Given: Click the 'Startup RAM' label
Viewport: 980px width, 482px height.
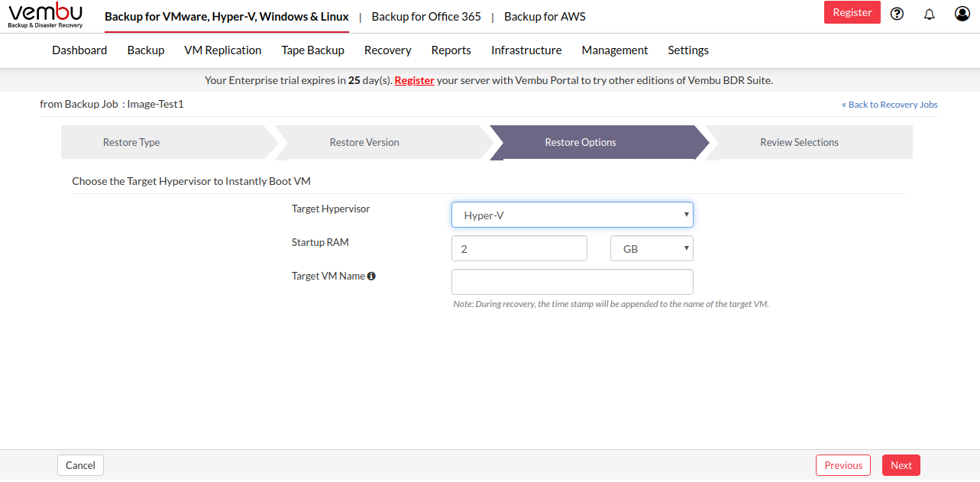Looking at the screenshot, I should (x=320, y=242).
